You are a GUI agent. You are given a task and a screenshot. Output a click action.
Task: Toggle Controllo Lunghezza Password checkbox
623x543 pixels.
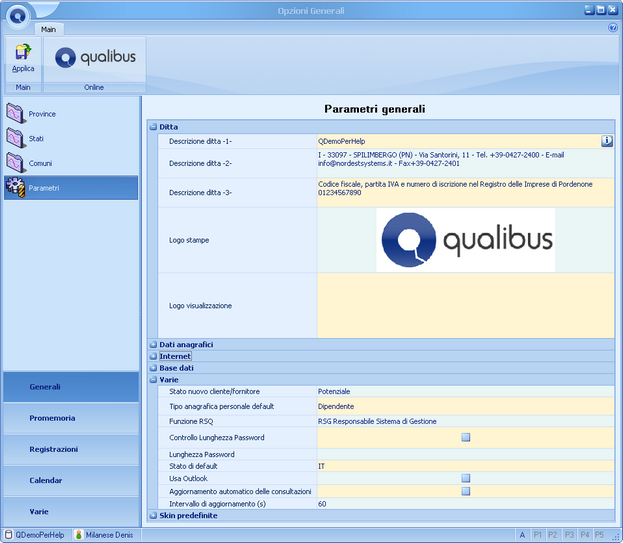(466, 437)
